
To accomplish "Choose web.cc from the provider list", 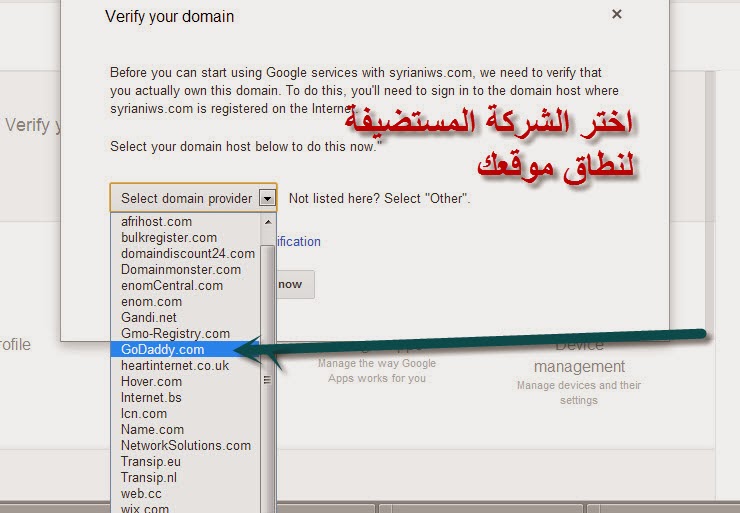I will pos(185,494).
